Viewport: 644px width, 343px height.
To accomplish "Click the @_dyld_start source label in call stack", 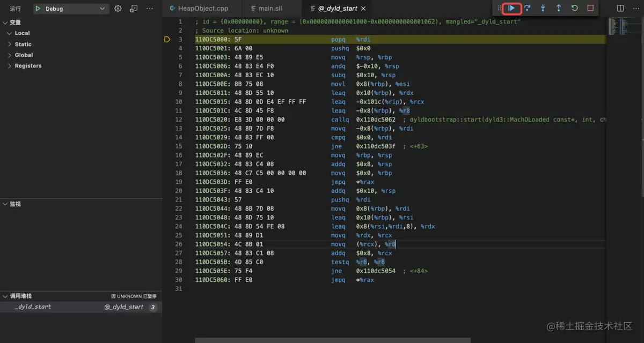I will coord(124,307).
